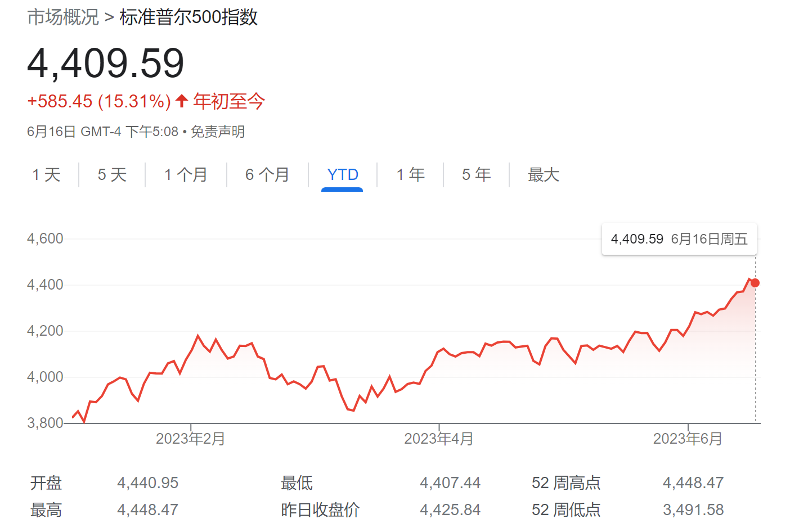Click the 最低 label
The width and height of the screenshot is (799, 532).
click(x=297, y=483)
